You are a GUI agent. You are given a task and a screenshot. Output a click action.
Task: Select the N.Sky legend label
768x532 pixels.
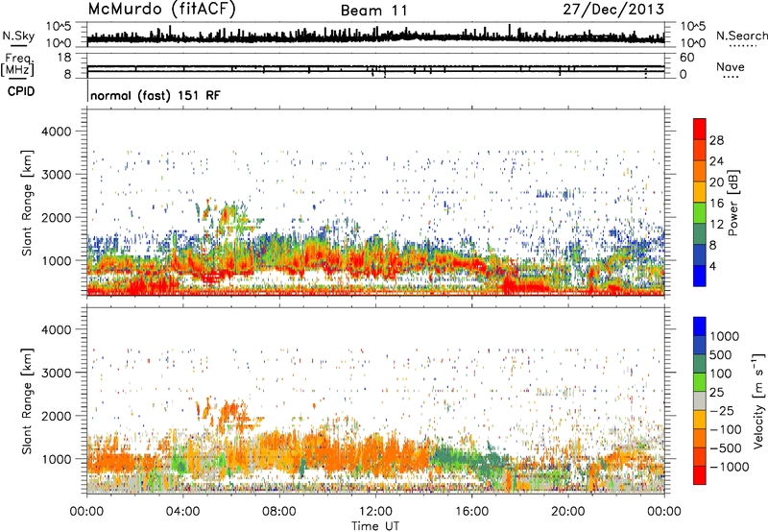click(18, 36)
